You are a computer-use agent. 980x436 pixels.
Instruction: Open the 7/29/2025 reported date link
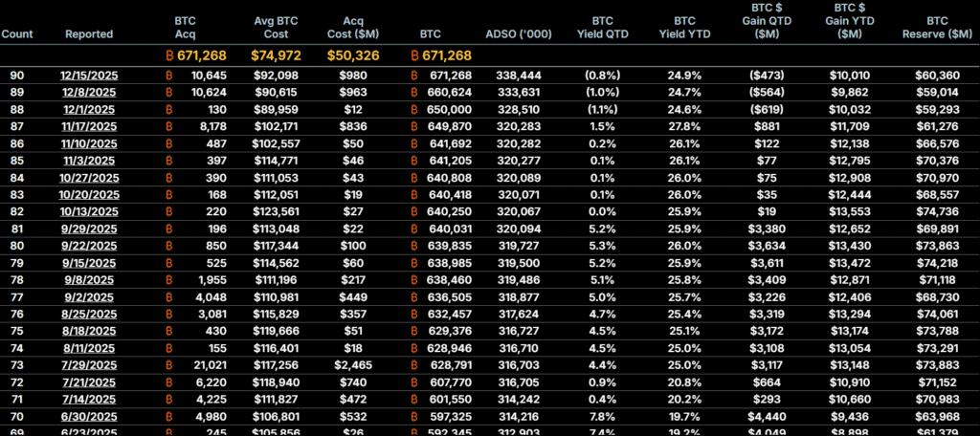click(89, 364)
